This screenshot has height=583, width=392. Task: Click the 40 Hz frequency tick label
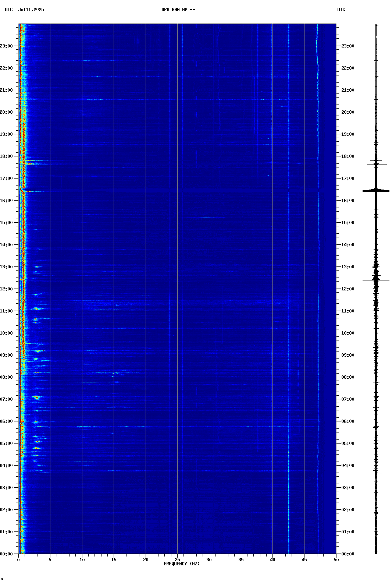tap(272, 560)
